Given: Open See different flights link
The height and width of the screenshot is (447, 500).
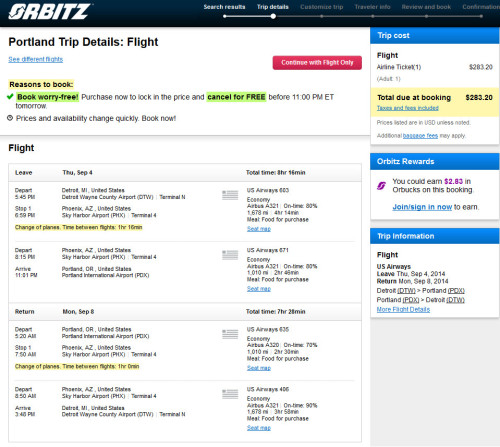Looking at the screenshot, I should pos(36,59).
